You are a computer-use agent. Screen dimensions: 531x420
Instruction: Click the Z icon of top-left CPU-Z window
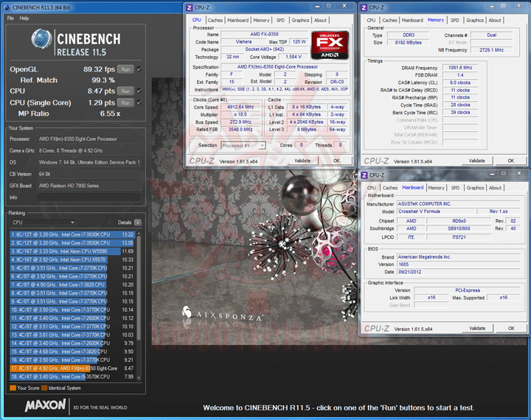[x=190, y=7]
